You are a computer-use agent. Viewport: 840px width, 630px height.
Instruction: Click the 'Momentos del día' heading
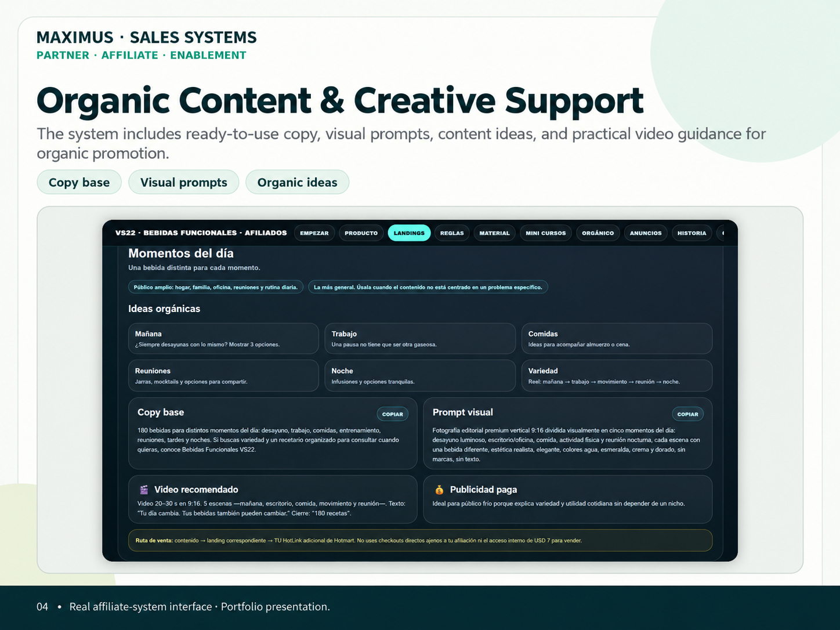tap(181, 254)
